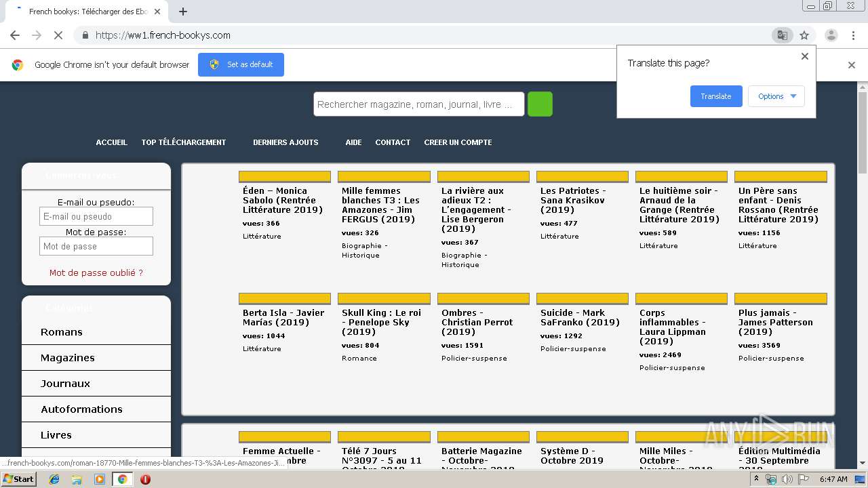This screenshot has height=488, width=868.
Task: Click Mot de passe oublié link
Action: (96, 272)
